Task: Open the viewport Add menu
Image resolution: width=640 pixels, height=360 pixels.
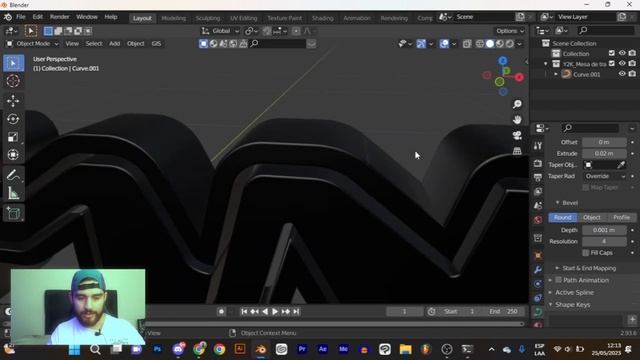Action: [114, 44]
